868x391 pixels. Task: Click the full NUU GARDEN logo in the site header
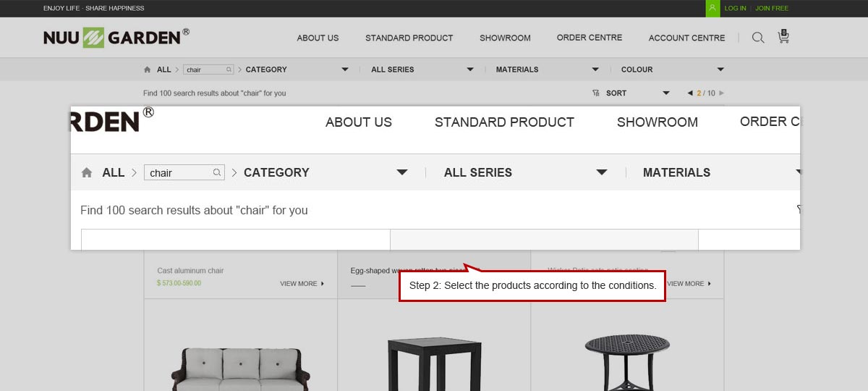pyautogui.click(x=116, y=37)
